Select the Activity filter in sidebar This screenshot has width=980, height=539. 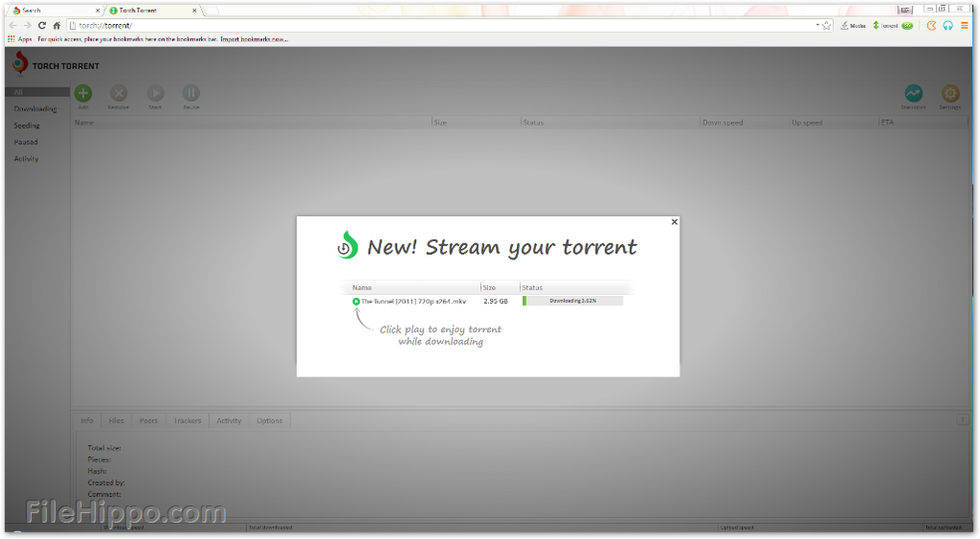point(26,159)
